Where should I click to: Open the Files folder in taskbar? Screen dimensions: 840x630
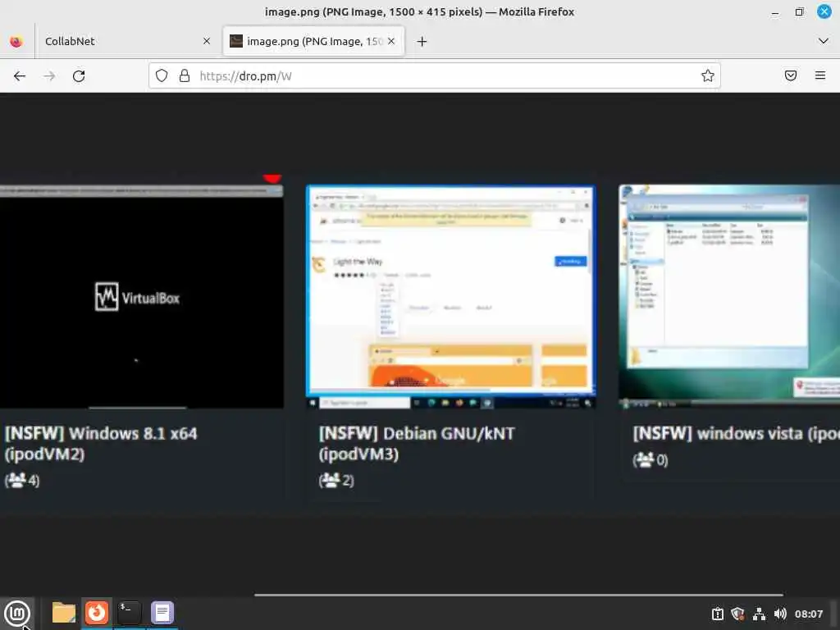click(x=64, y=613)
